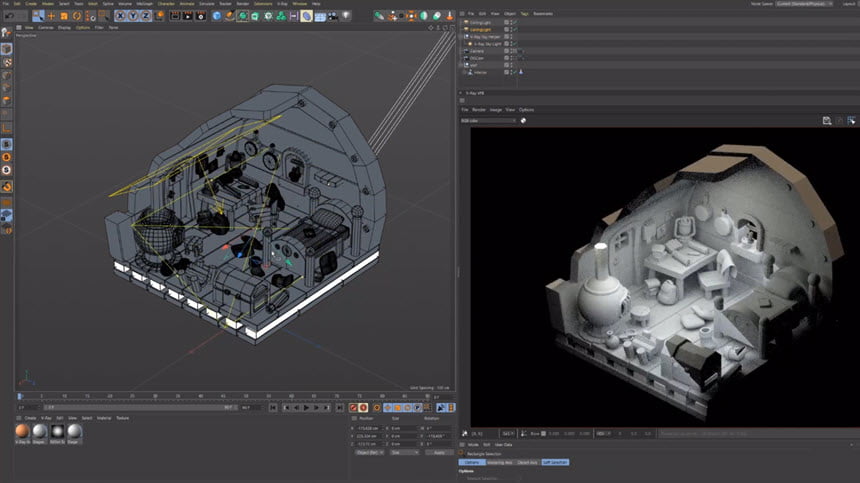The width and height of the screenshot is (860, 483).
Task: Add a Camera object
Action: 333,16
